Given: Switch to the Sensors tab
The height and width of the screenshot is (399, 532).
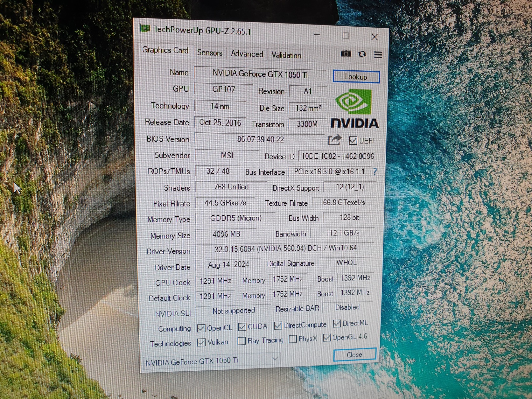Looking at the screenshot, I should [x=210, y=53].
